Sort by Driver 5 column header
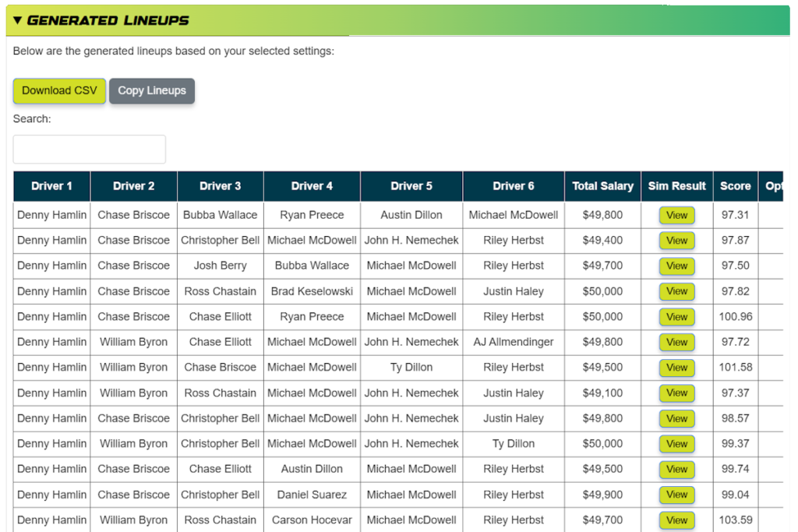Viewport: 798px width, 532px height. click(x=411, y=186)
